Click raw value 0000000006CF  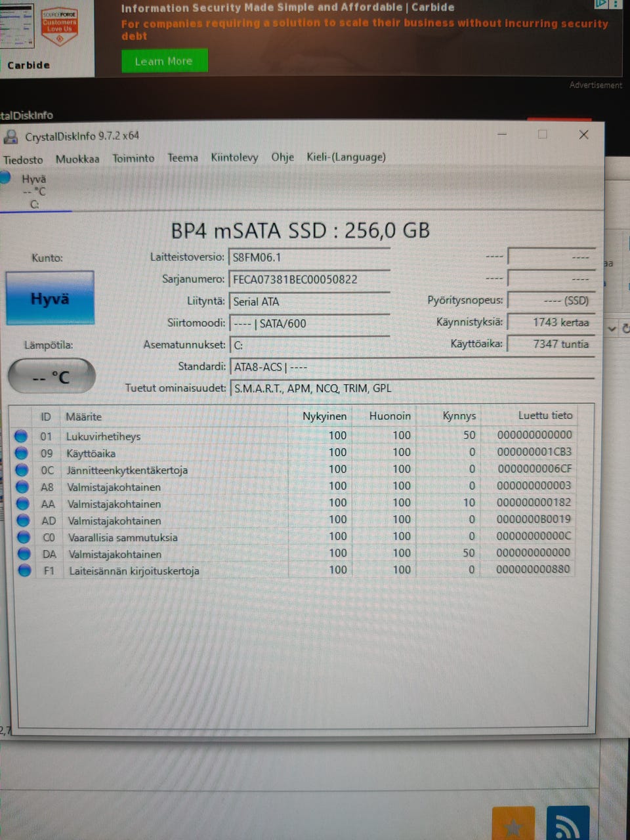[x=535, y=469]
